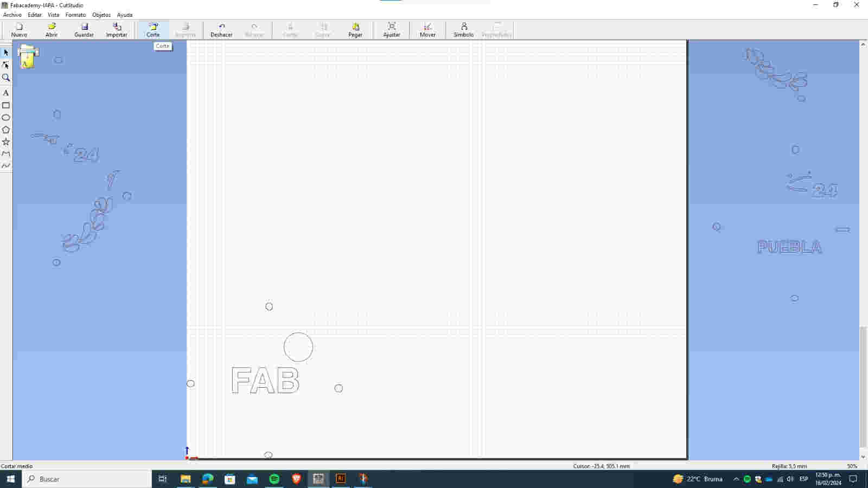Click the '50%' zoom status value
This screenshot has height=488, width=868.
coord(852,466)
